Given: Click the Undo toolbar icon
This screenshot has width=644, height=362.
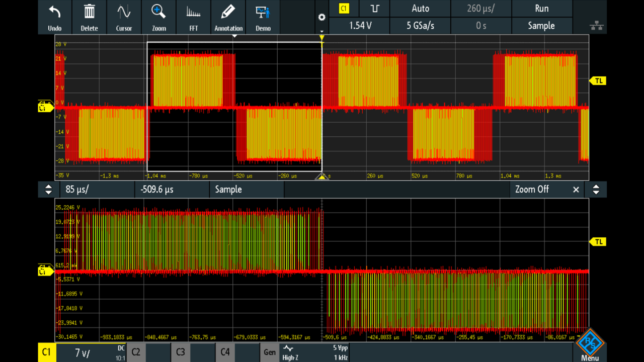Looking at the screenshot, I should coord(55,17).
